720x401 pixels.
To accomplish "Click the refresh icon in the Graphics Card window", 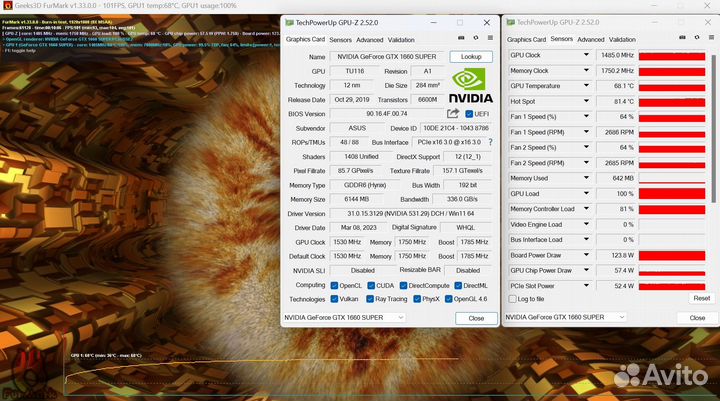I will pos(476,38).
